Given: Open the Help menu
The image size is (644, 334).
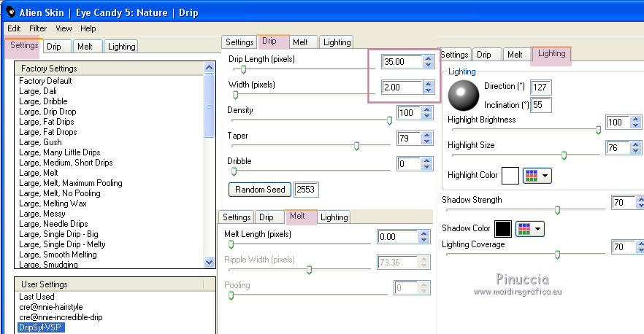Looking at the screenshot, I should 88,28.
